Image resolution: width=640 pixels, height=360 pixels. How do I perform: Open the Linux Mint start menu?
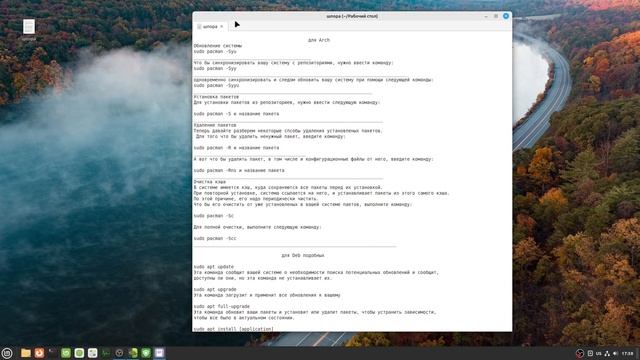tap(7, 353)
